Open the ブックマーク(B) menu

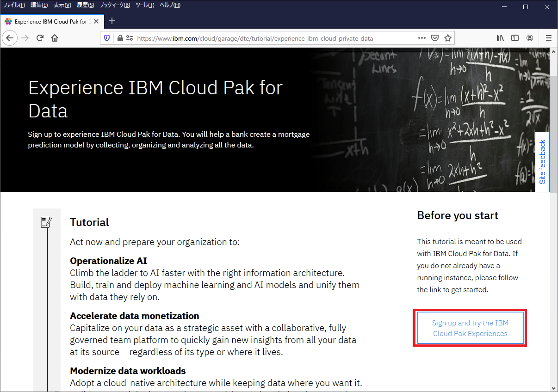point(115,5)
